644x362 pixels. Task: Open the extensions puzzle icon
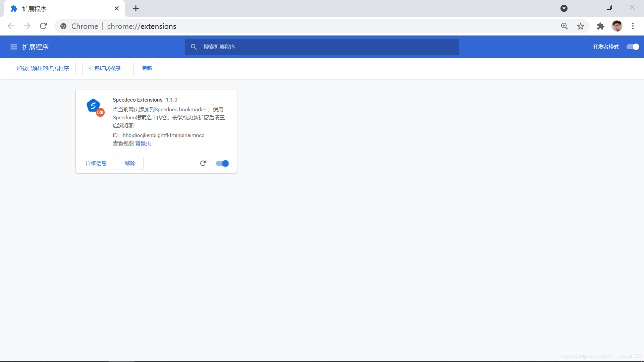coord(600,26)
